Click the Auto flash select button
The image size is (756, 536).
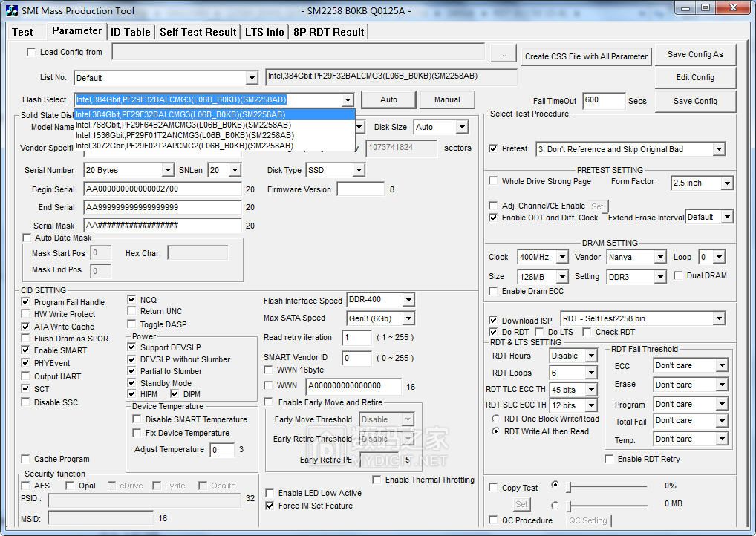(x=388, y=99)
